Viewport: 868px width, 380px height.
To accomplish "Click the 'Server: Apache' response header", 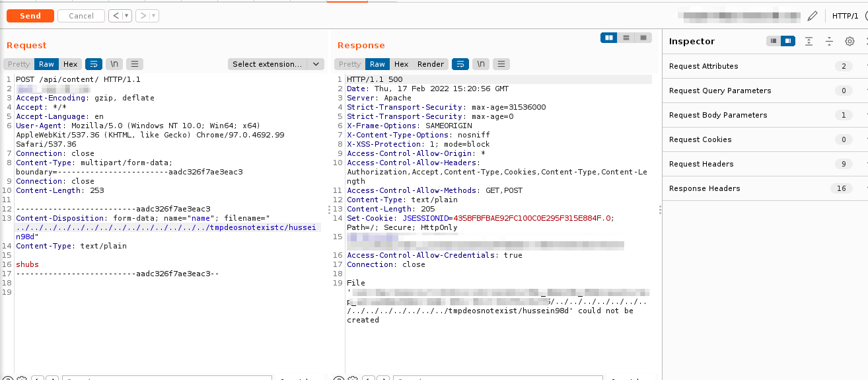I will point(379,98).
